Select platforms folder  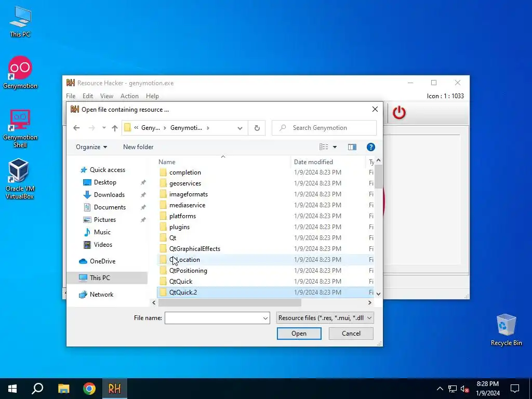[265, 216]
